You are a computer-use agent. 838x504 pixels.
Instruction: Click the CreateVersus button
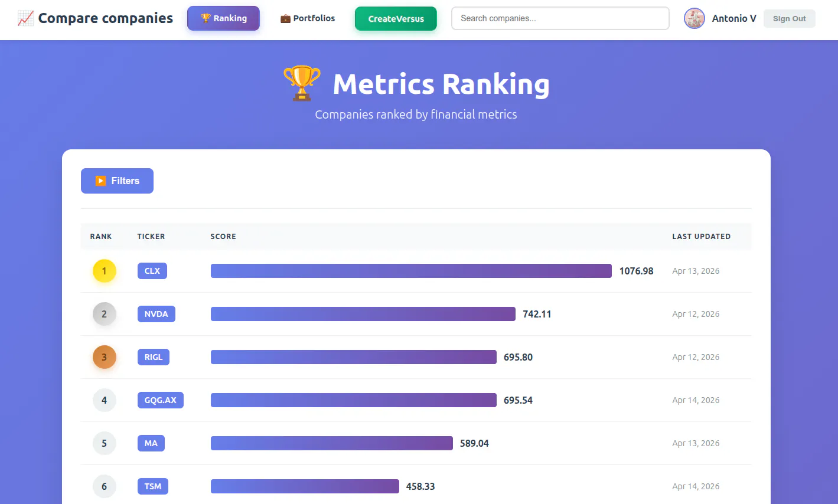(396, 19)
